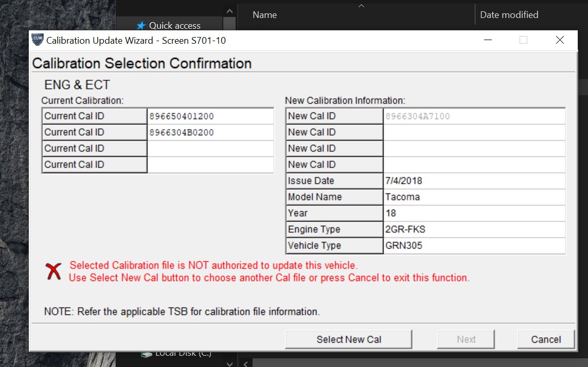Click the NOTE about applicable TSB text
The width and height of the screenshot is (588, 367).
[182, 311]
